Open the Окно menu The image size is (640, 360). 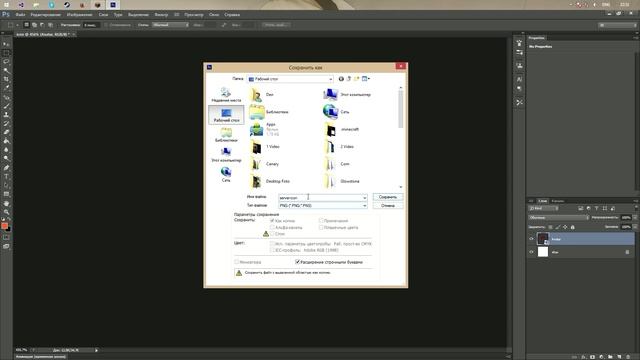[x=214, y=15]
